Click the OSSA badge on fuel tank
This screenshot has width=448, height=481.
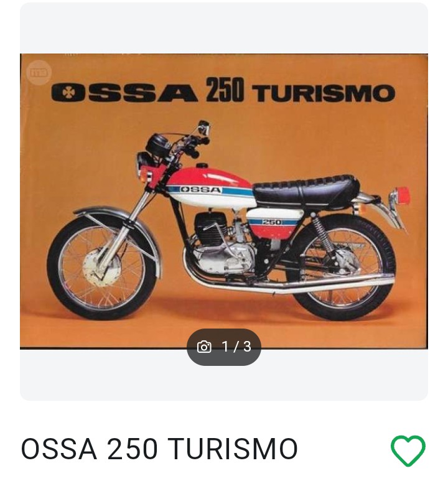coord(200,190)
